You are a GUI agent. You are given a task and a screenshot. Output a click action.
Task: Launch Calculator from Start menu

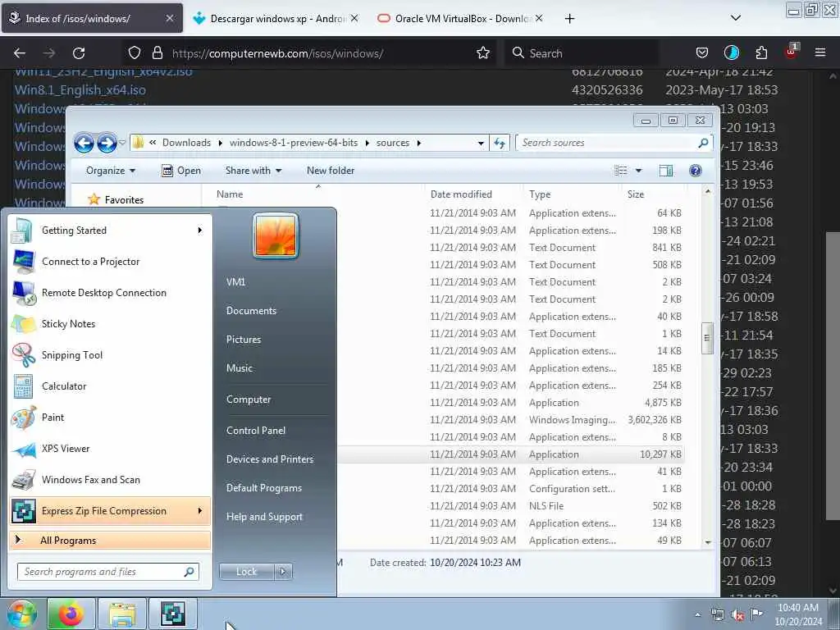click(110, 386)
